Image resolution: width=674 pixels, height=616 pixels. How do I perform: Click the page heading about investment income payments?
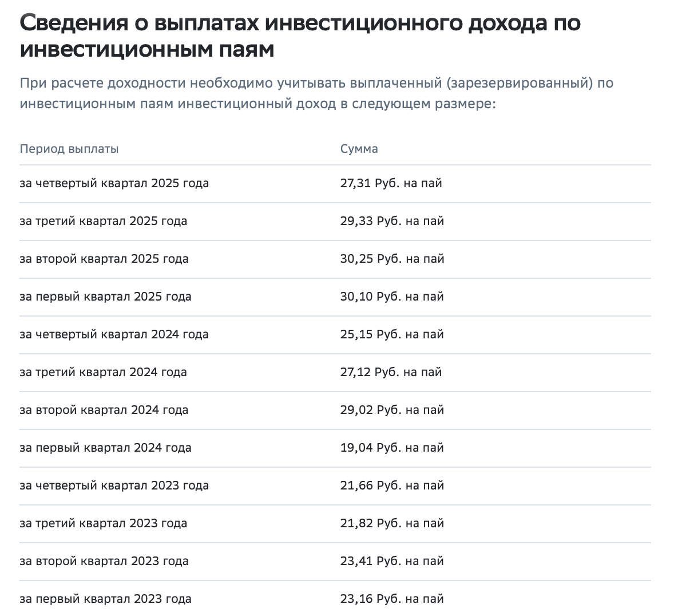point(300,35)
